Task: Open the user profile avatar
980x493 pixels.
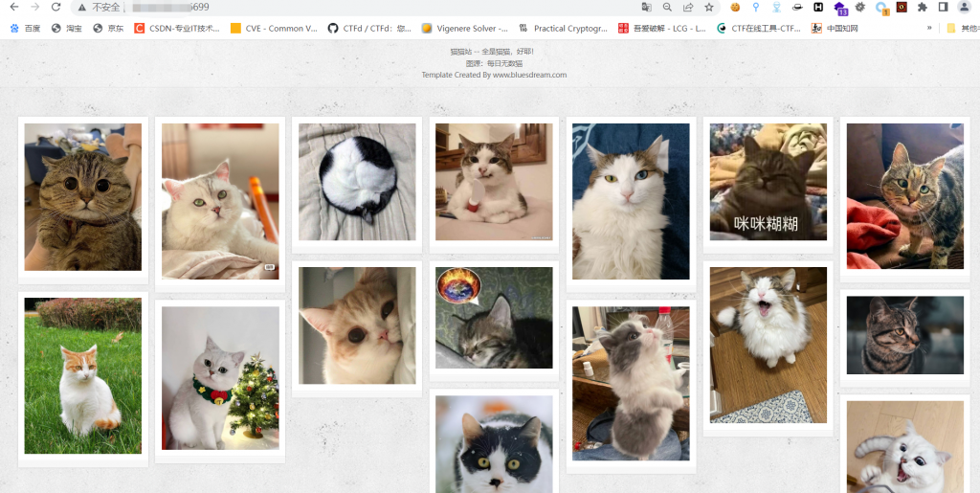Action: (964, 7)
